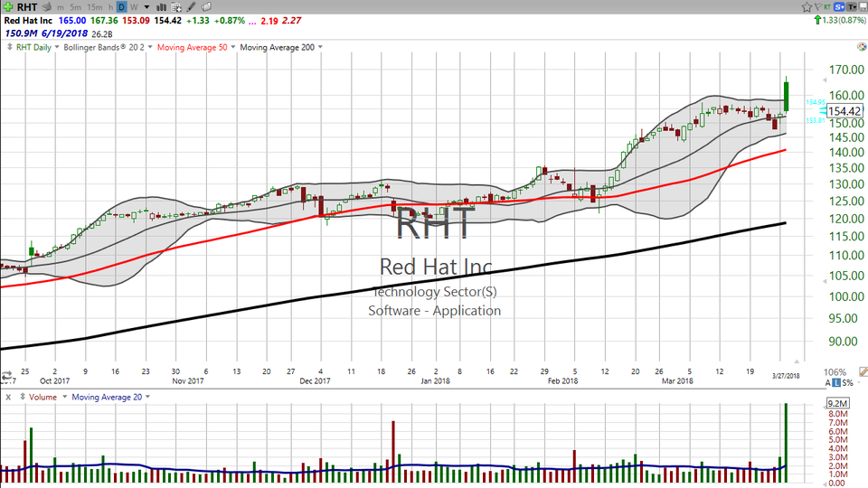Screen dimensions: 868x488
Task: Click the move handle beside RHT Daily
Action: (9, 47)
